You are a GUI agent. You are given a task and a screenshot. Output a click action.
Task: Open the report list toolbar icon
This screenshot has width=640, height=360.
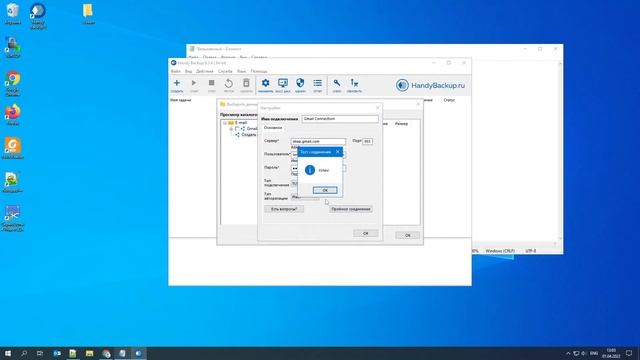(x=318, y=85)
